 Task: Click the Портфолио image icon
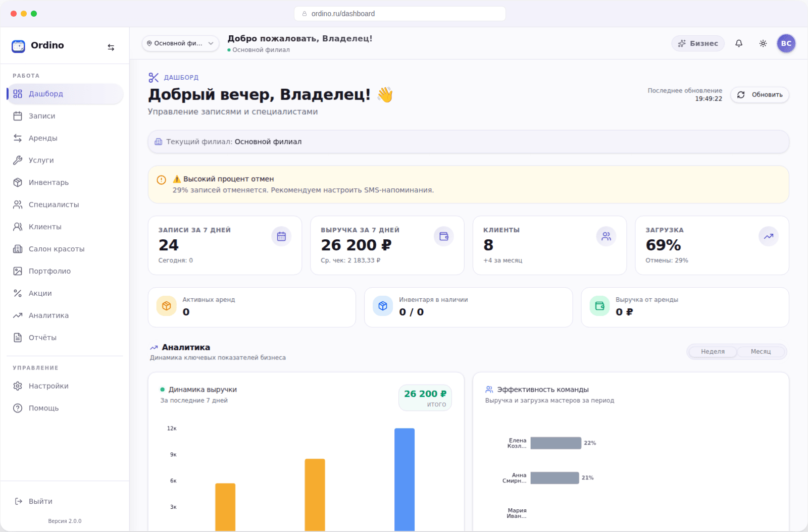[18, 272]
